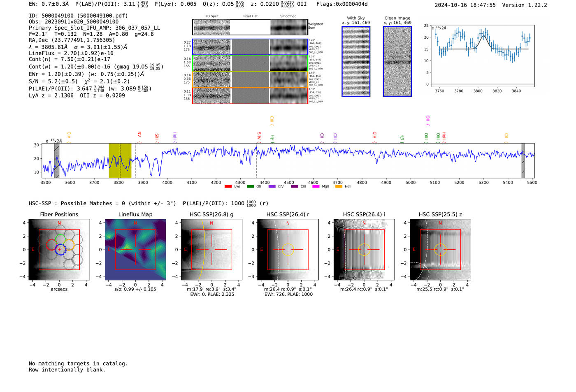Image resolution: width=576 pixels, height=392 pixels.
Task: Click the "Cont(n) = 7.50(±0.21)e-17" line
Action: pos(70,59)
